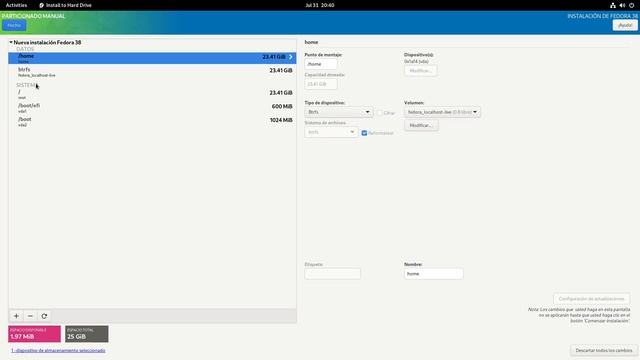The width and height of the screenshot is (640, 360).
Task: Click the Etiqueta input field
Action: pyautogui.click(x=333, y=273)
